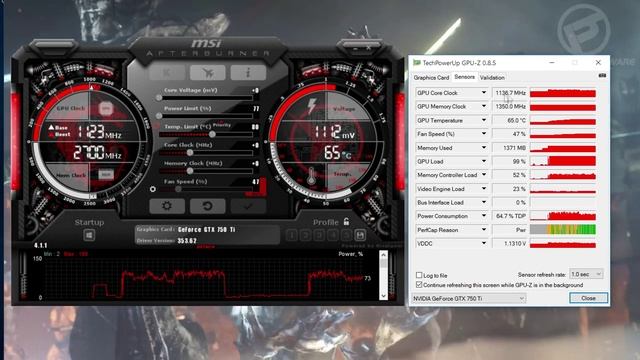
Task: Click the GPU Load history graph
Action: pyautogui.click(x=563, y=161)
